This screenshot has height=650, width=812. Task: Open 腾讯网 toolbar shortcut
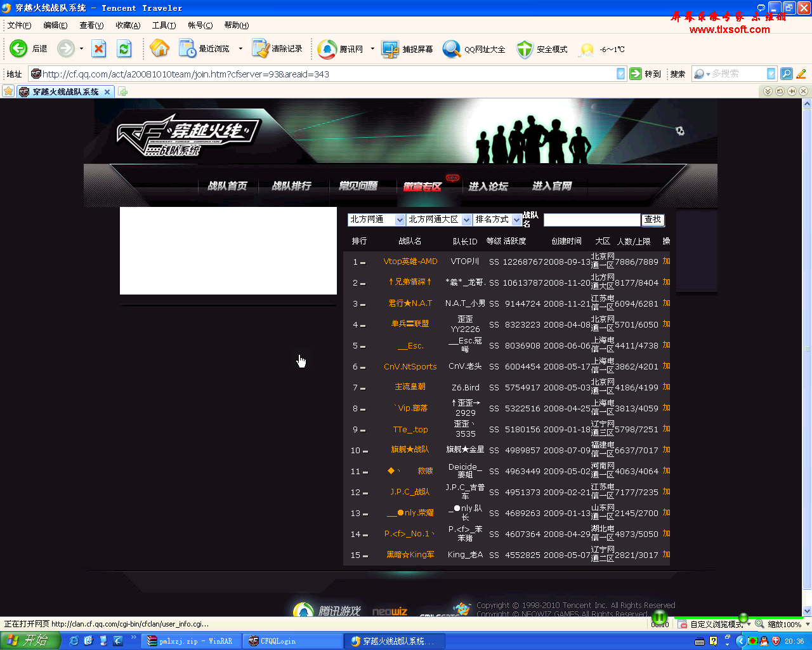pyautogui.click(x=341, y=49)
